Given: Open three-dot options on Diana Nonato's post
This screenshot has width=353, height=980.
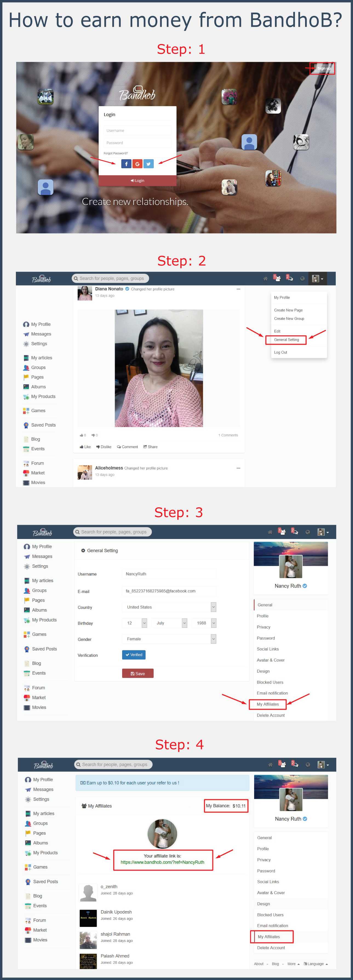Looking at the screenshot, I should point(238,289).
